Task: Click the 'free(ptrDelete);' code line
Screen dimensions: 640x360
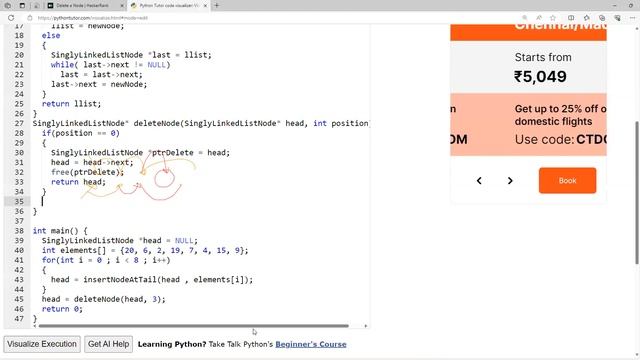Action: (x=87, y=172)
